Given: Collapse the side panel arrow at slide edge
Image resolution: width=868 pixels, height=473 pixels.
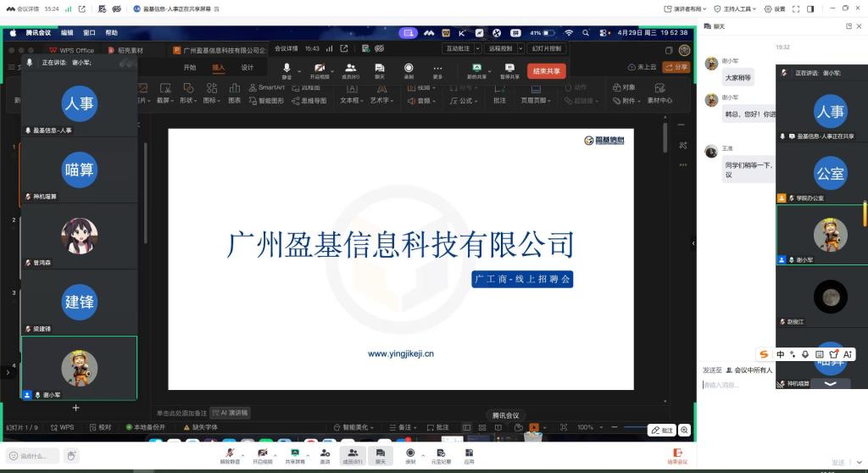Looking at the screenshot, I should [693, 243].
